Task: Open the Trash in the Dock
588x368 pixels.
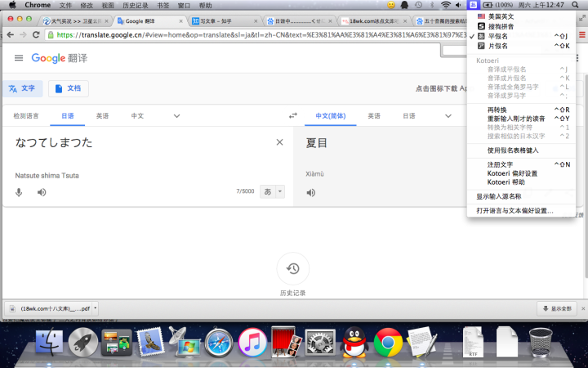Action: [541, 342]
